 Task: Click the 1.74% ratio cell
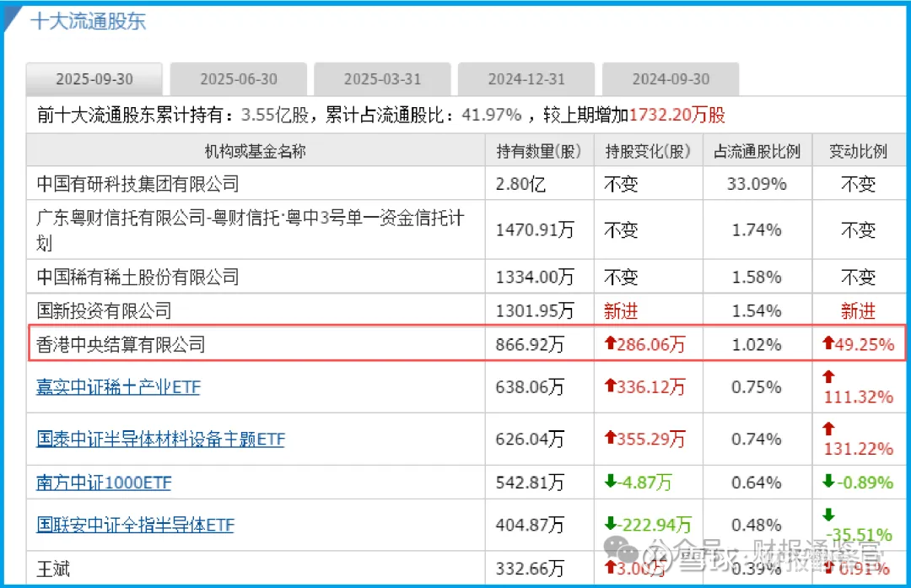(x=757, y=230)
